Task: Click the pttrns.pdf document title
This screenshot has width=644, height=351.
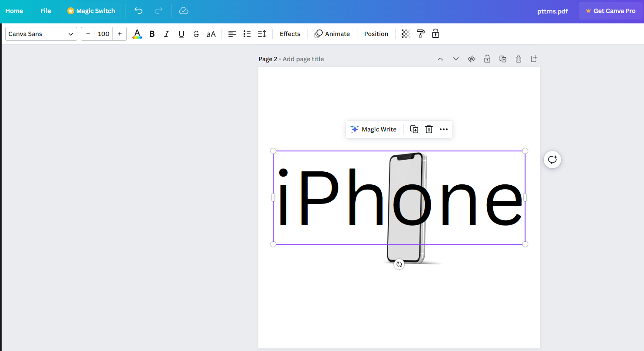Action: click(x=552, y=11)
